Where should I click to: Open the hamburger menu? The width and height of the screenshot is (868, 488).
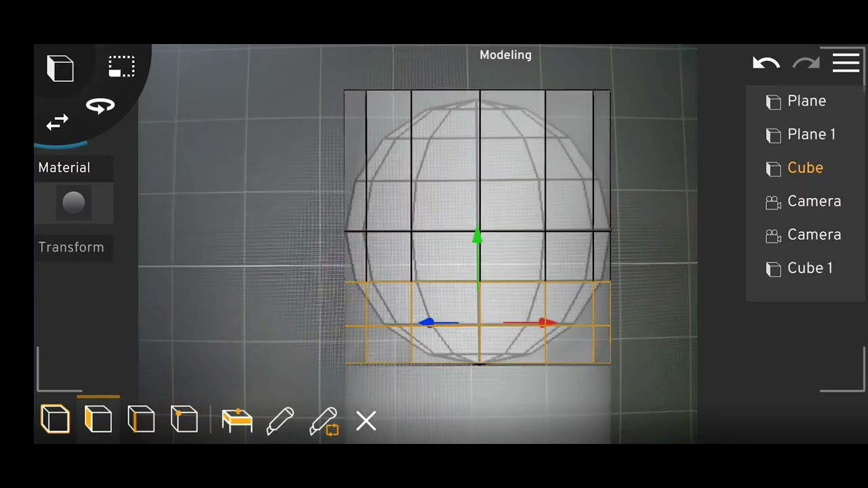point(846,63)
